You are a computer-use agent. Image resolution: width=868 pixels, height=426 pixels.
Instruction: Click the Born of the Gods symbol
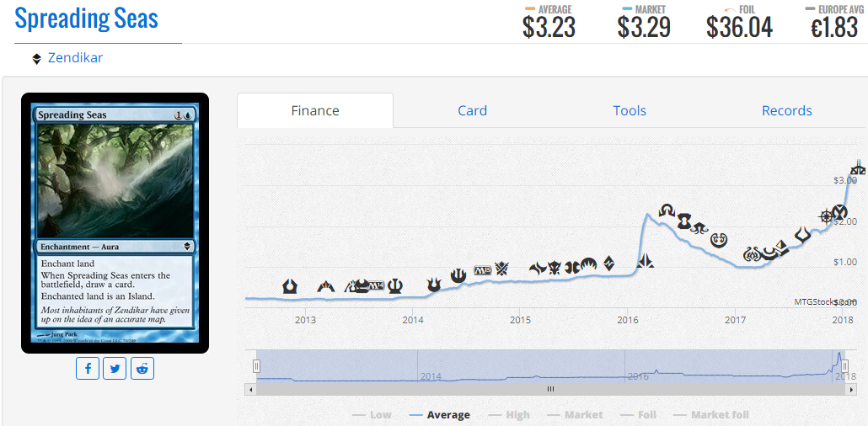click(x=434, y=285)
